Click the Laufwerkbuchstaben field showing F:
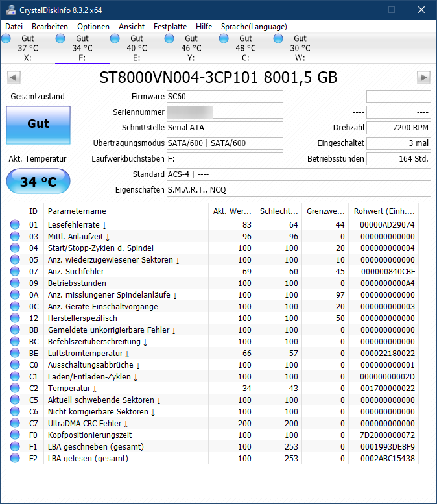The image size is (437, 504). click(x=225, y=159)
